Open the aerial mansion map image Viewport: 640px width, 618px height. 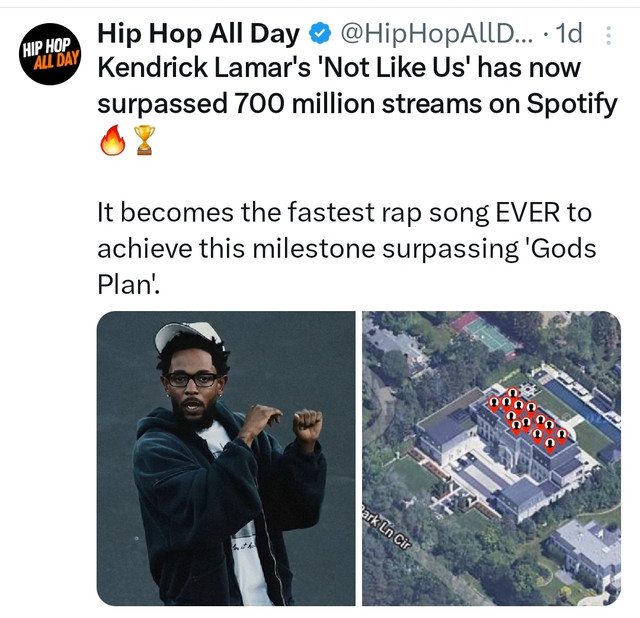coord(491,458)
